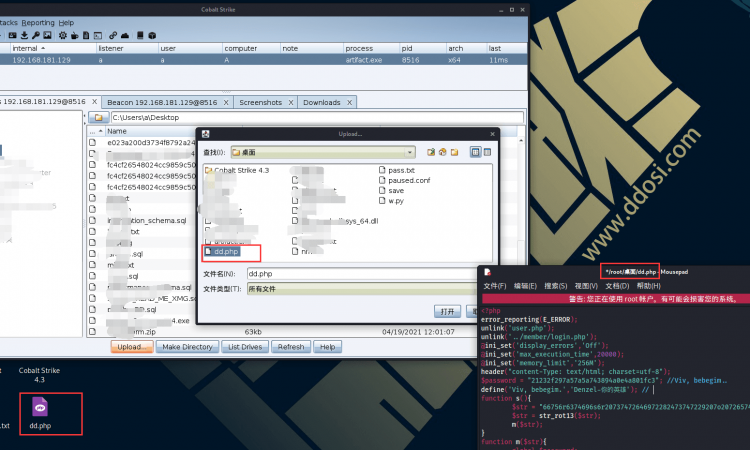Click the cloud manage web server icon

[x=125, y=35]
